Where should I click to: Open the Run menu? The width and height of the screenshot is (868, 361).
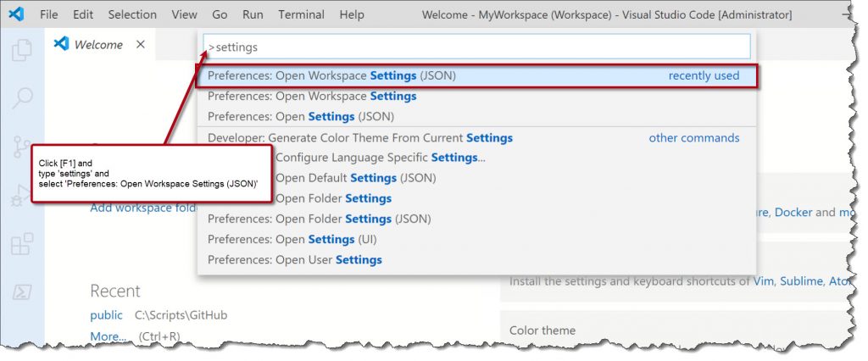point(253,14)
